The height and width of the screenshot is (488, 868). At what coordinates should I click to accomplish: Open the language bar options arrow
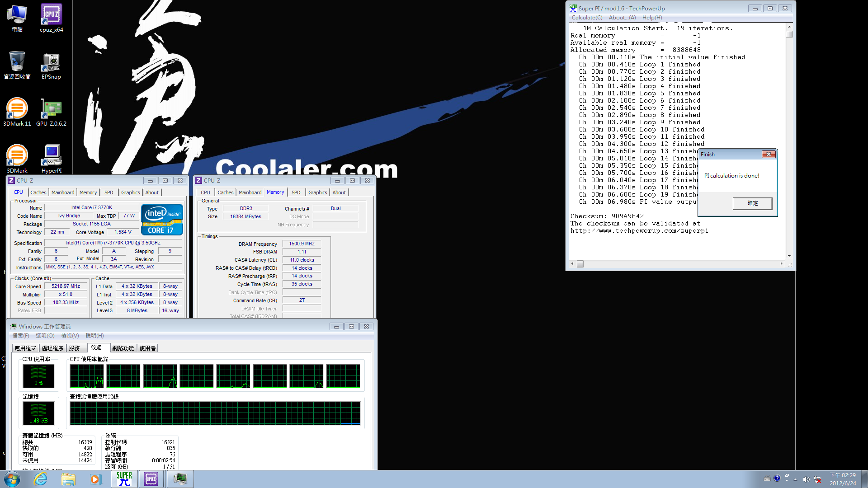click(x=787, y=481)
